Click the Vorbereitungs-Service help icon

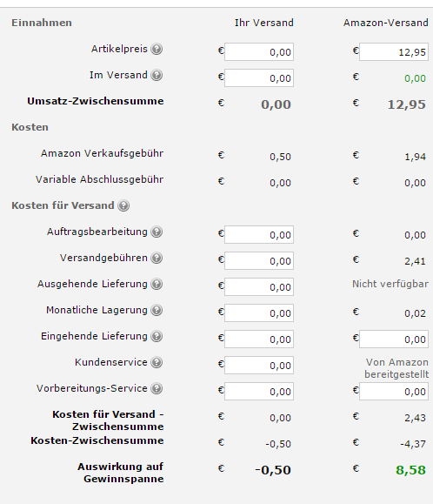[x=157, y=388]
